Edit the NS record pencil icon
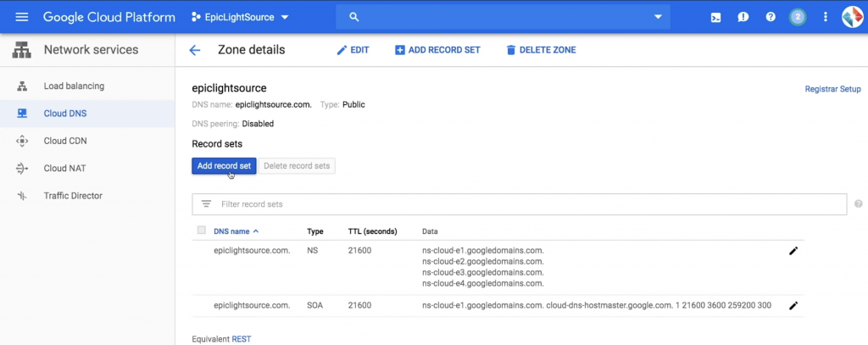 (x=793, y=251)
